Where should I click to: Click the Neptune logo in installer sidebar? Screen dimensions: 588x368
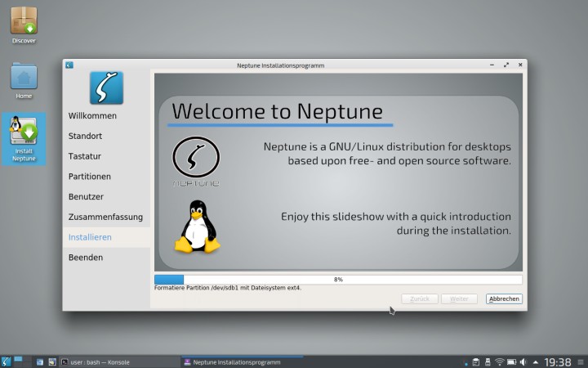[x=106, y=88]
